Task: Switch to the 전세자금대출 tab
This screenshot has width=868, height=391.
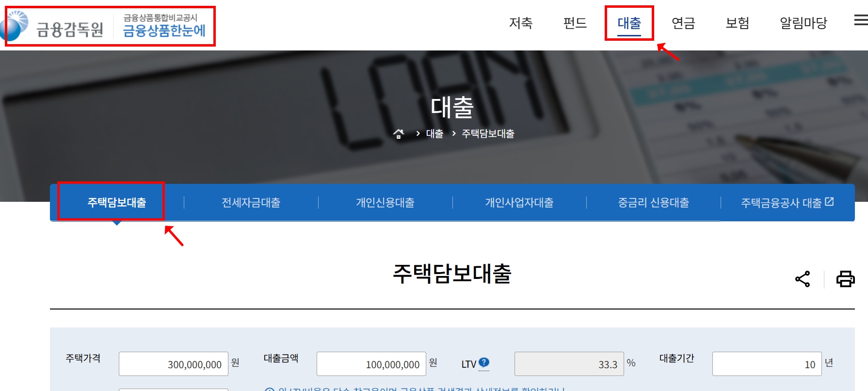Action: pyautogui.click(x=251, y=202)
